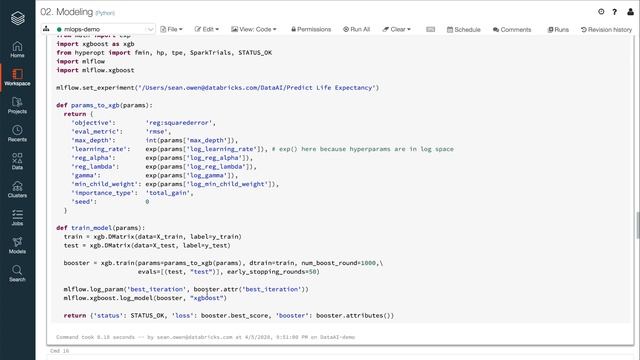Open Revision history
The image size is (640, 360).
[606, 29]
